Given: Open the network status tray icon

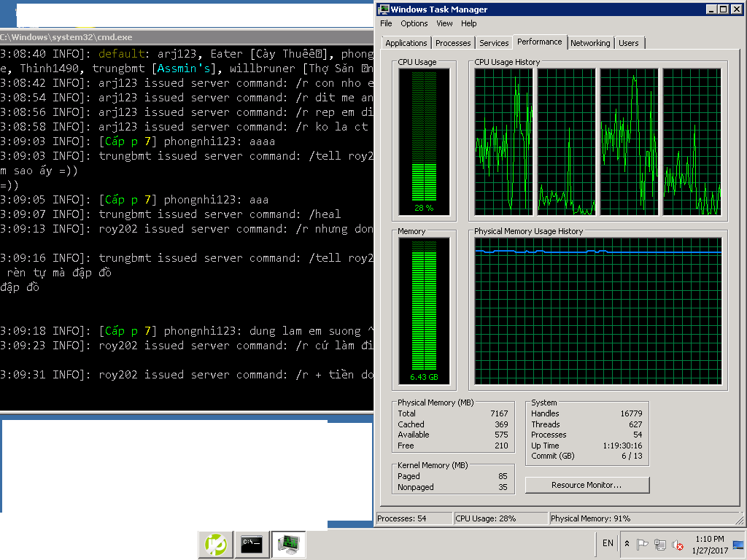Looking at the screenshot, I should 660,544.
